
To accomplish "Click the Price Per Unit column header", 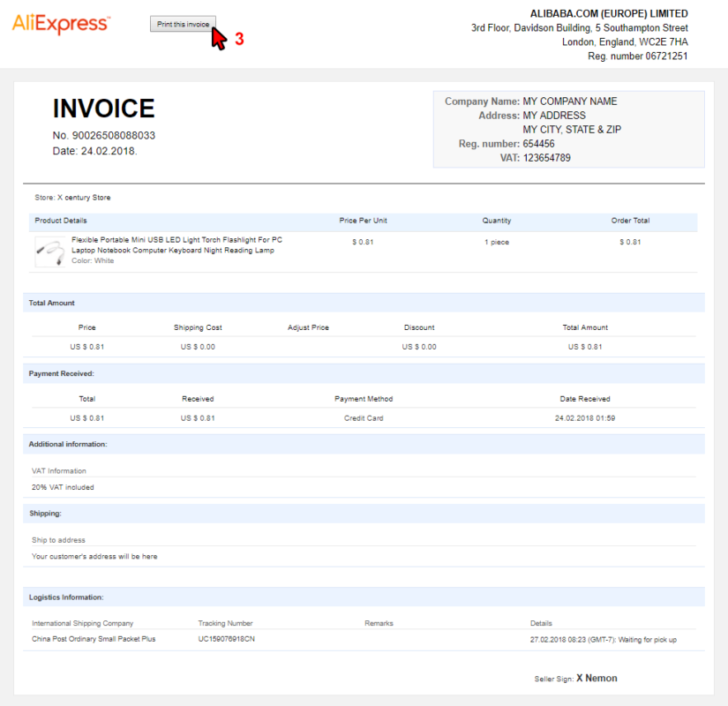I will pos(363,221).
